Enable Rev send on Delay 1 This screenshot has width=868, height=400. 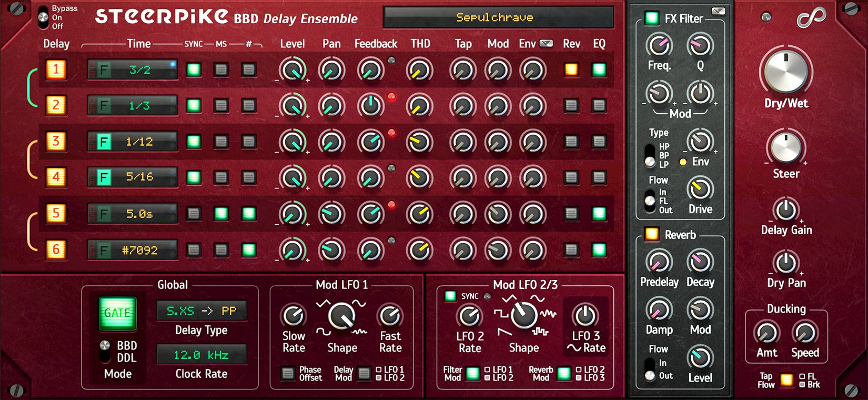pyautogui.click(x=571, y=69)
